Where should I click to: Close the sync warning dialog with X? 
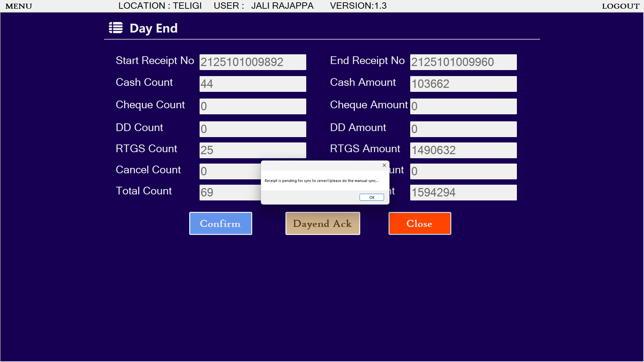pos(384,165)
